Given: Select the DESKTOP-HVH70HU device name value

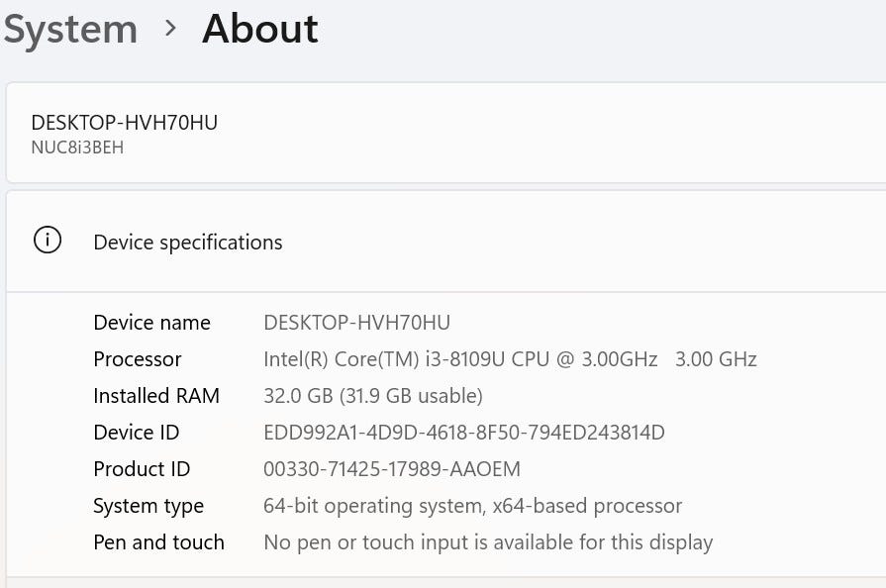Looking at the screenshot, I should tap(356, 323).
